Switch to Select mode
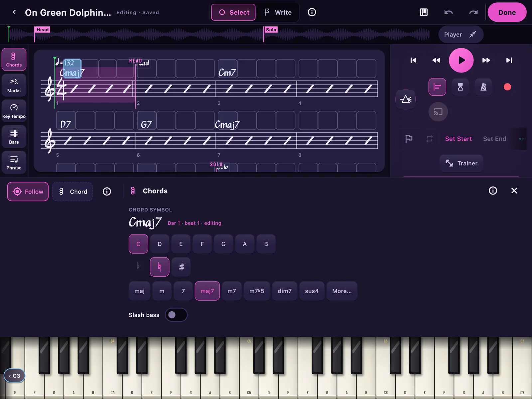This screenshot has height=399, width=532. tap(233, 12)
